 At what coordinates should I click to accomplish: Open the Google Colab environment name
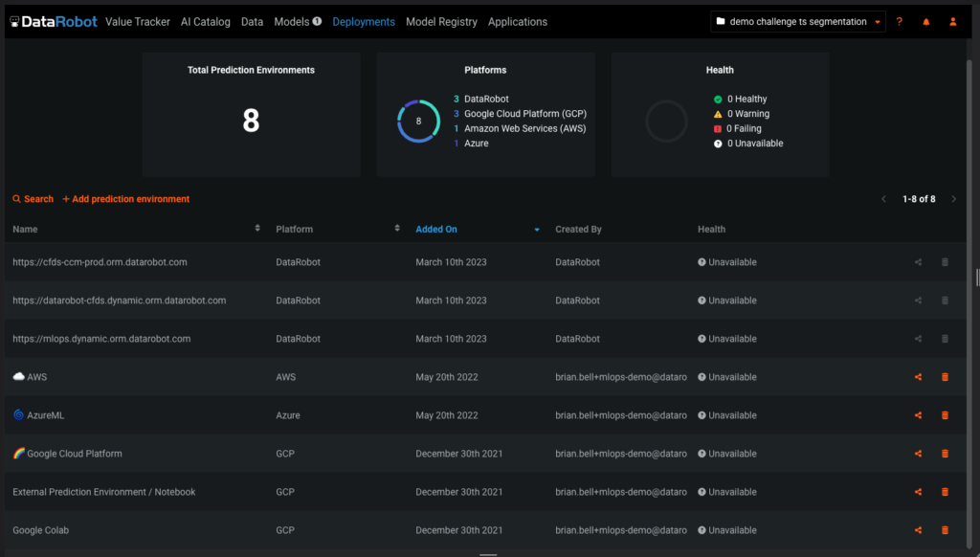tap(40, 530)
